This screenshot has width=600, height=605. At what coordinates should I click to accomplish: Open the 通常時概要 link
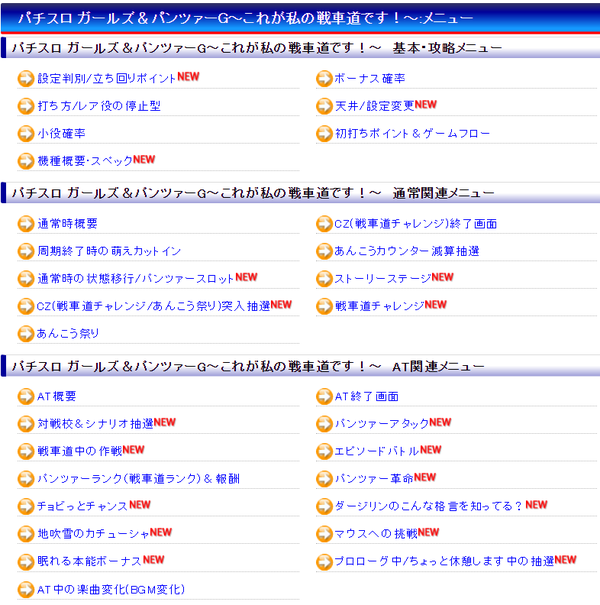tap(67, 224)
